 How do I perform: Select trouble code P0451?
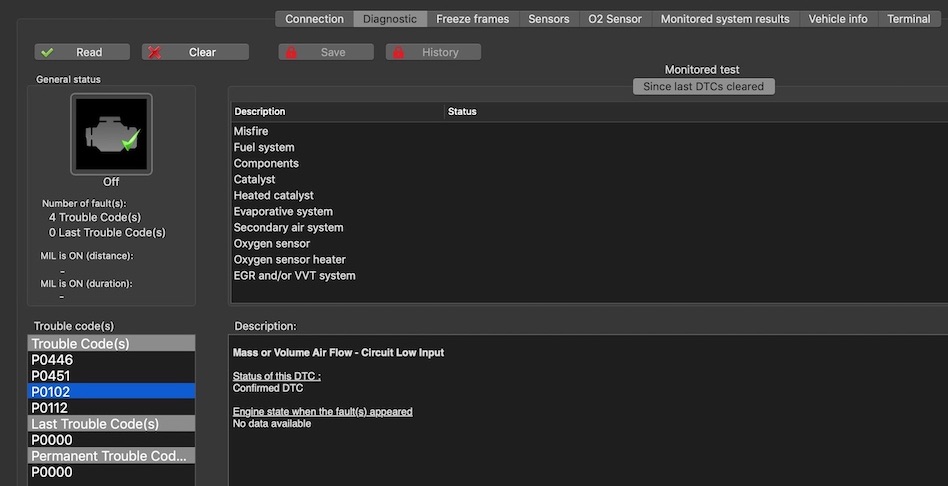[52, 376]
